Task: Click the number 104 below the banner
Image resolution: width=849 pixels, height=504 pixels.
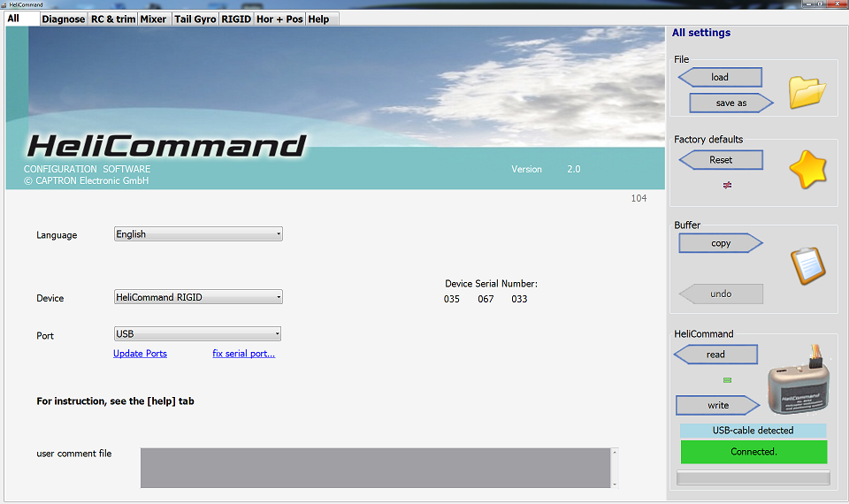Action: tap(639, 198)
